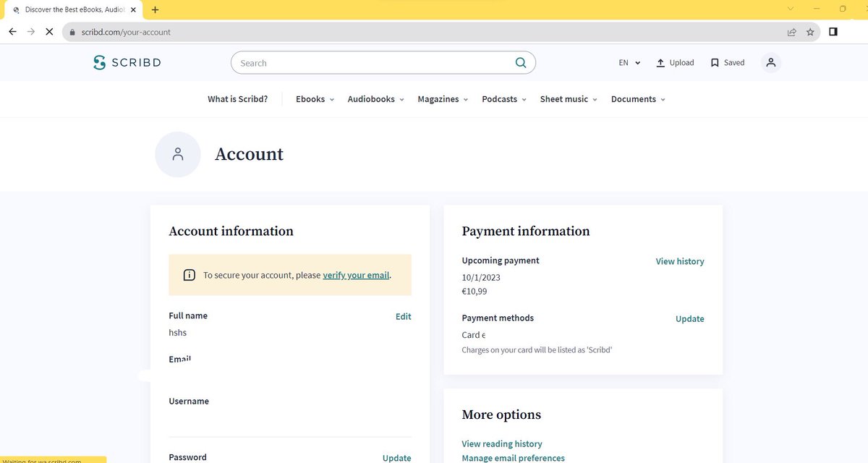This screenshot has width=868, height=463.
Task: Bookmark this page with star icon
Action: coord(810,32)
